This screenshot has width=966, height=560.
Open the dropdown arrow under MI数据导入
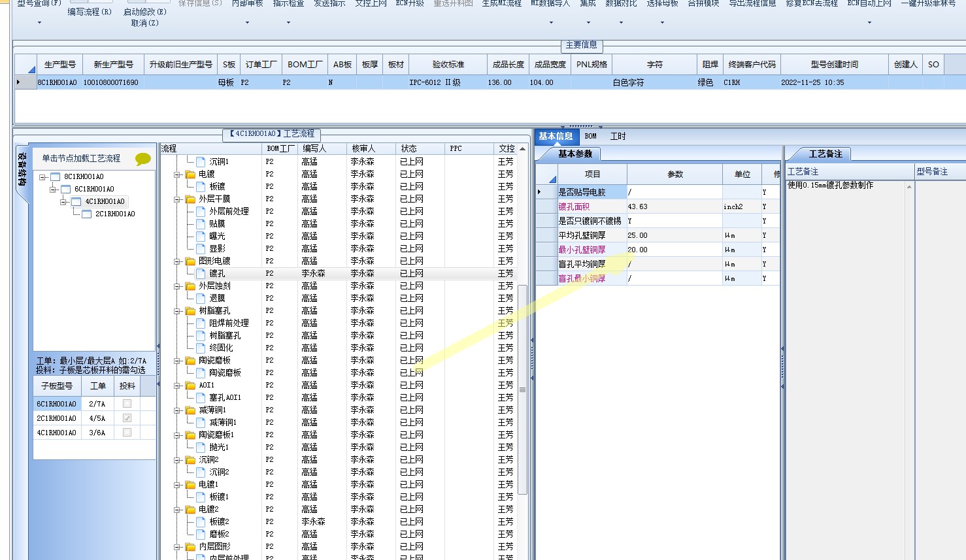pos(551,23)
